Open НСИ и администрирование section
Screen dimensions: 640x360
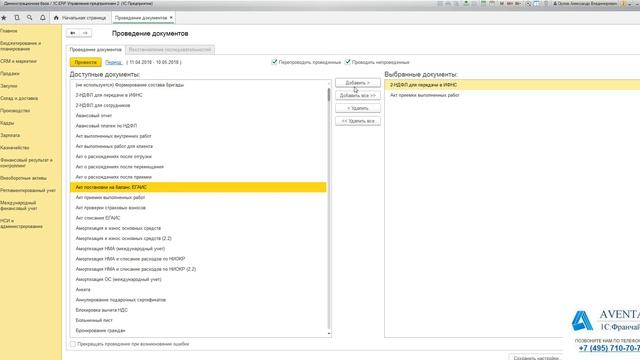point(21,224)
